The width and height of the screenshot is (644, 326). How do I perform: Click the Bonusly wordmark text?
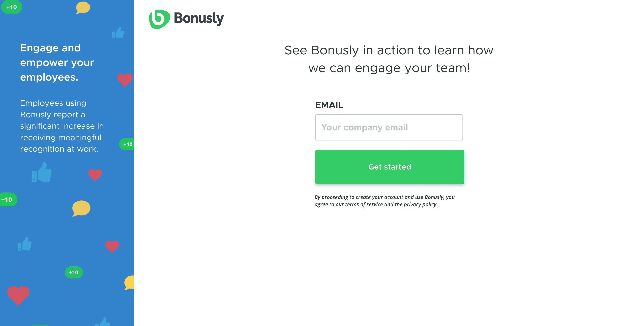[199, 18]
